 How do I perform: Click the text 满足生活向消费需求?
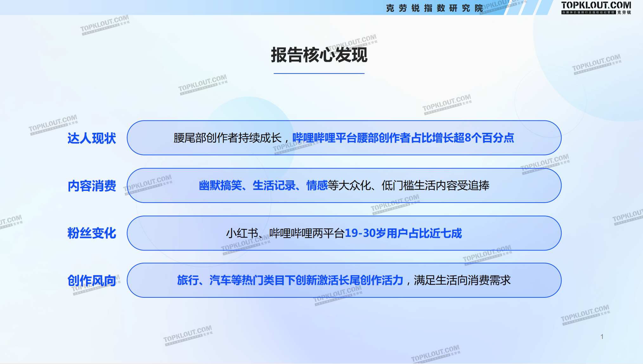point(462,280)
